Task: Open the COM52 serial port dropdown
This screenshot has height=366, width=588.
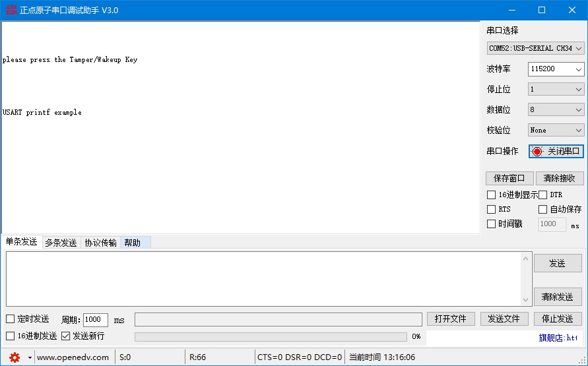Action: [x=535, y=48]
